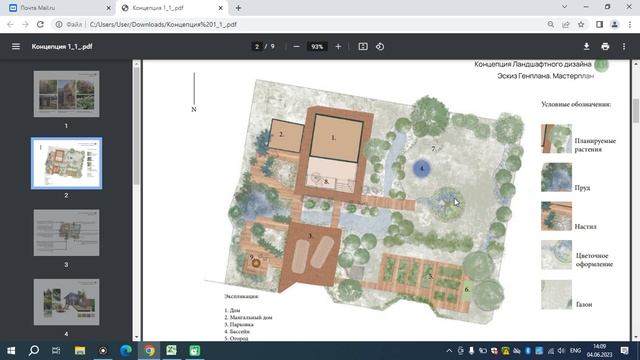Click the address bar file URL
The width and height of the screenshot is (640, 360).
pyautogui.click(x=163, y=24)
